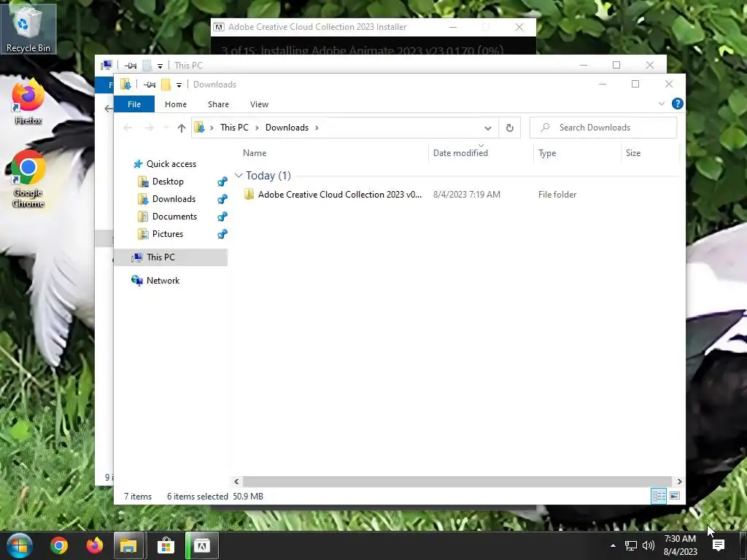Click This PC in the address breadcrumb
Viewport: 747px width, 560px height.
(x=234, y=128)
